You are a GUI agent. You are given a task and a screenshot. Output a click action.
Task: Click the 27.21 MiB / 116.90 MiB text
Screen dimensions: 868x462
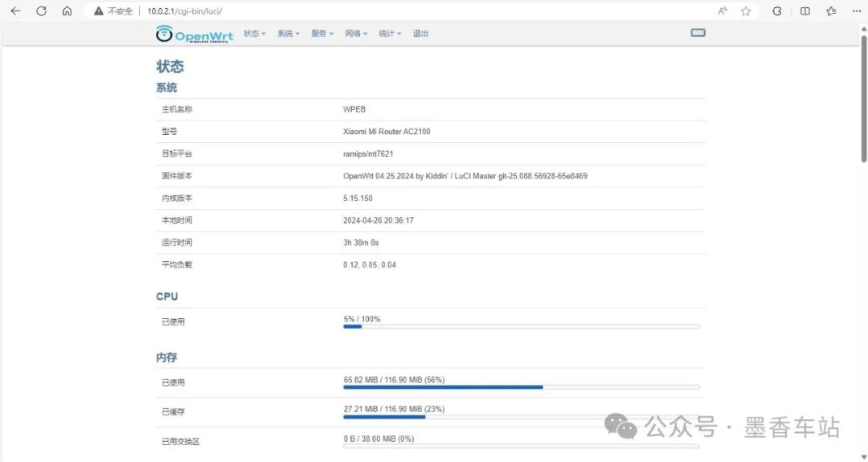click(x=394, y=410)
